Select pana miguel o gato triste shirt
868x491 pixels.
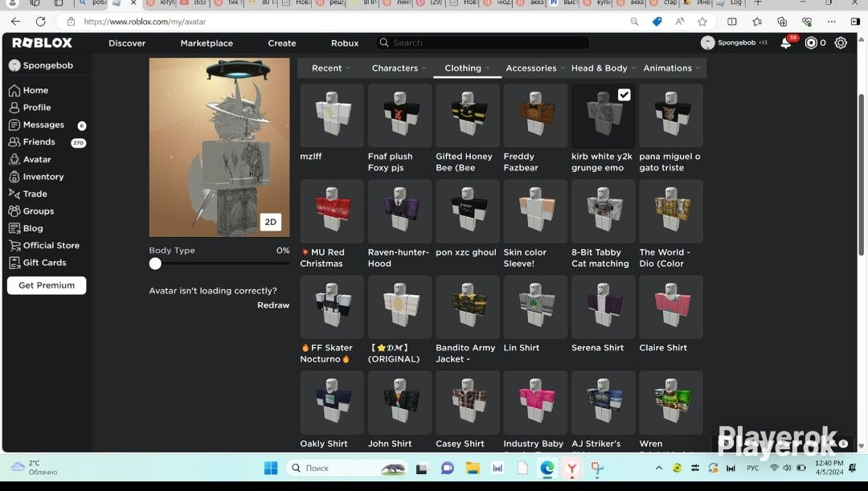[x=671, y=115]
